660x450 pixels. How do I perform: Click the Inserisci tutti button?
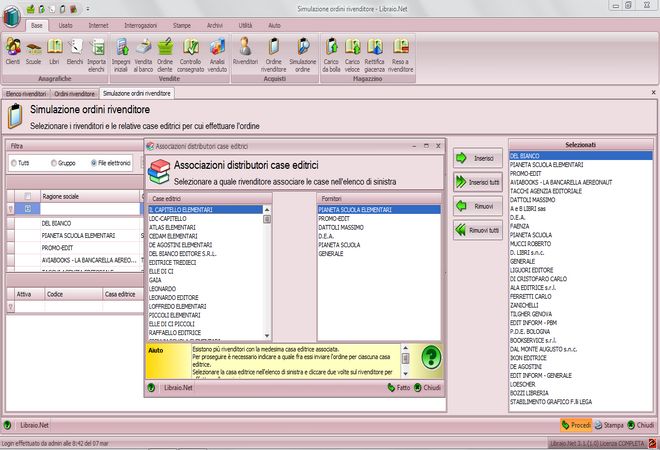[x=478, y=182]
